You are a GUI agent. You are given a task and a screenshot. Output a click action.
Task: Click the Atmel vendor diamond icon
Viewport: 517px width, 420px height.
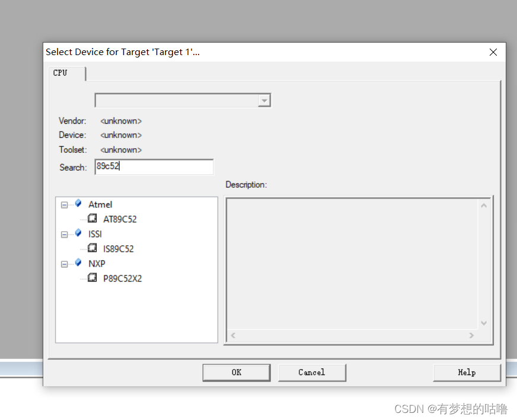[78, 203]
